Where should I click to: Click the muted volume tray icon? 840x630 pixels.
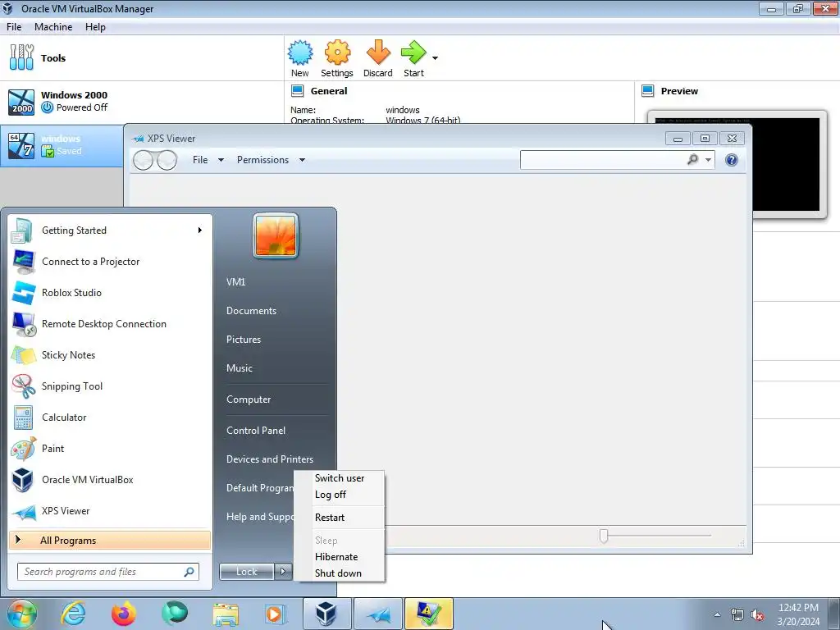756,615
